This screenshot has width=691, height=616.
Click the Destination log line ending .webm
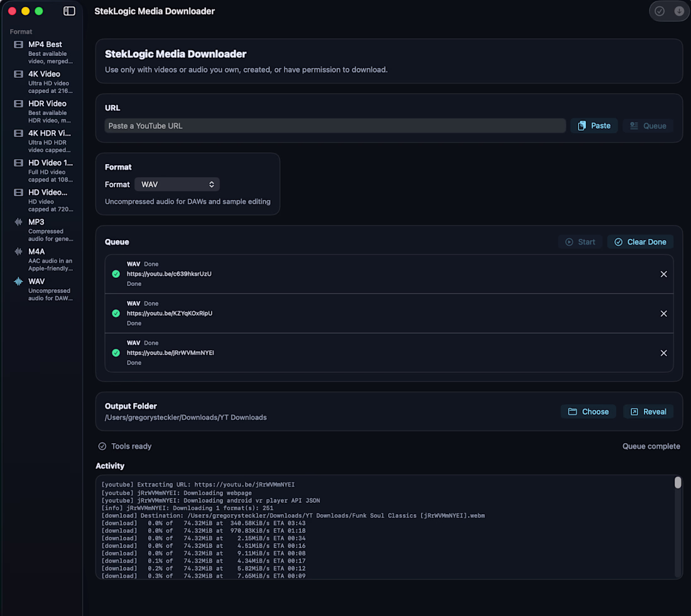pos(293,515)
